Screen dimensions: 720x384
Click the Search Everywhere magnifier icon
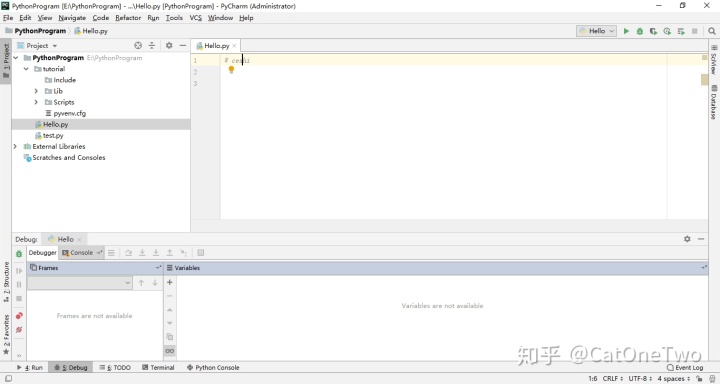711,31
